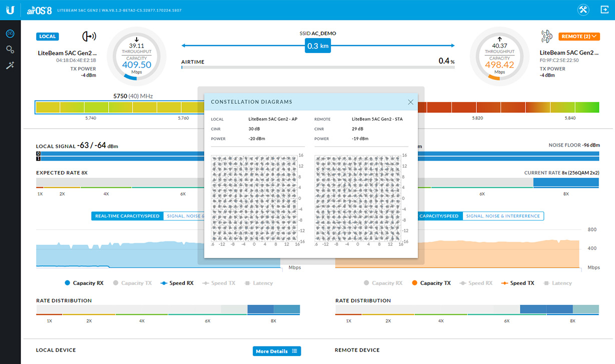This screenshot has width=615, height=364.
Task: Click the remote MAC address F0:9F:C2:5E:22:50
Action: pyautogui.click(x=559, y=60)
